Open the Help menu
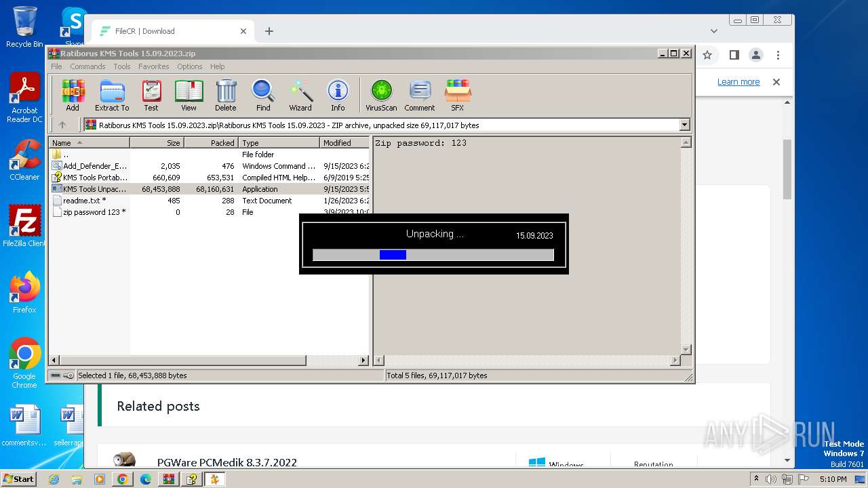The image size is (868, 488). 217,66
